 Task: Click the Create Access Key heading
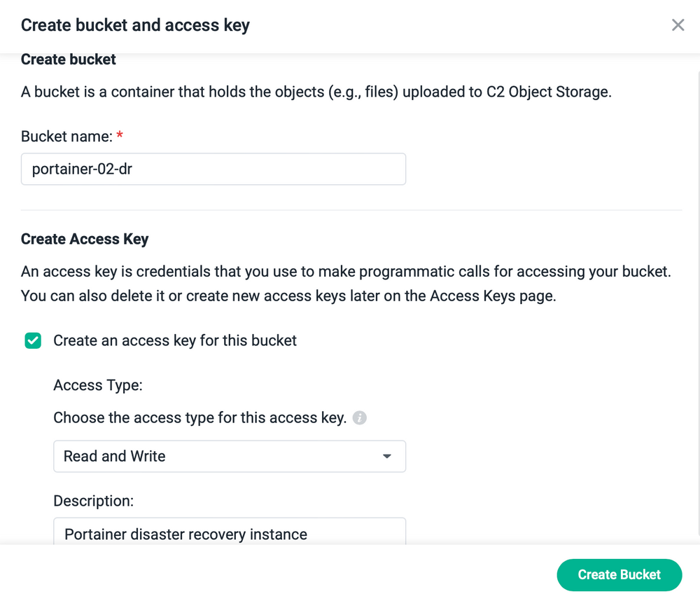coord(85,239)
